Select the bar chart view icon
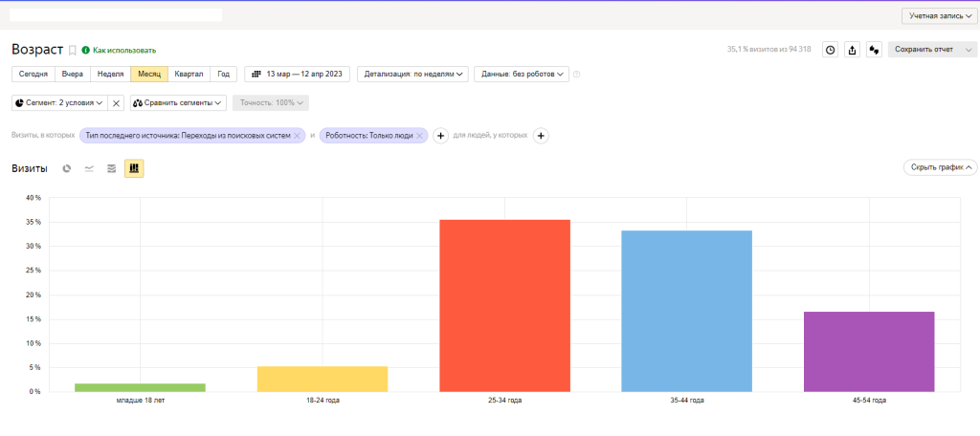Viewport: 980px width, 436px height. click(134, 168)
